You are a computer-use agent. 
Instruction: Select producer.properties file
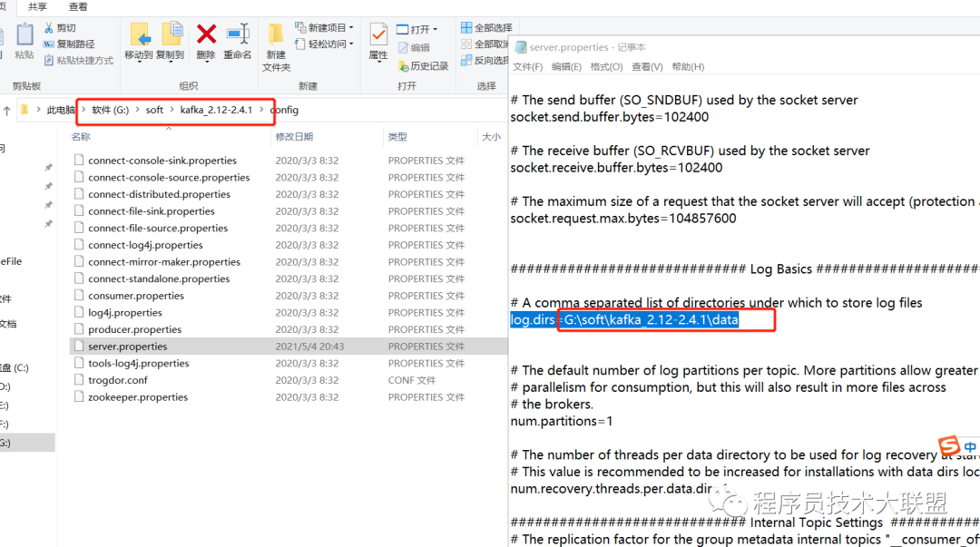point(134,329)
